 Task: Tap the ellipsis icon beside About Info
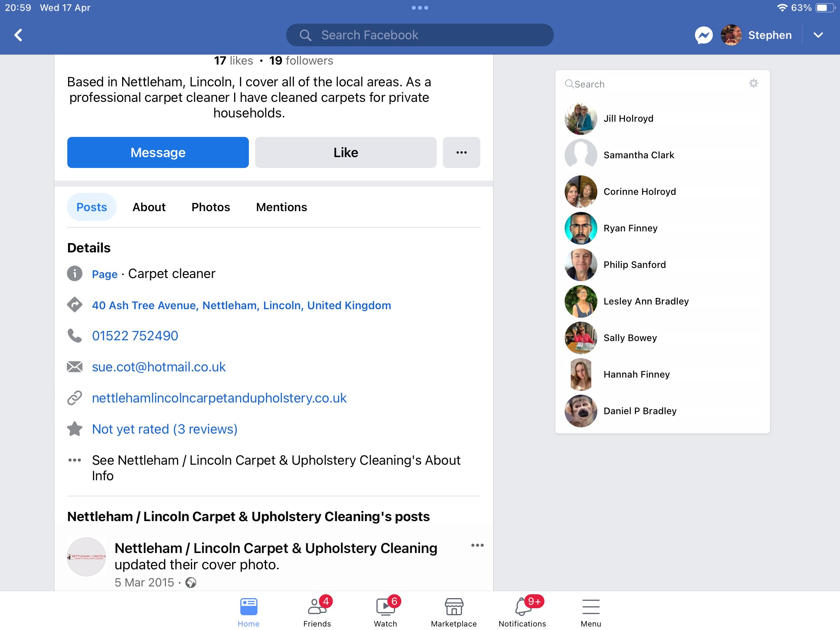tap(75, 460)
